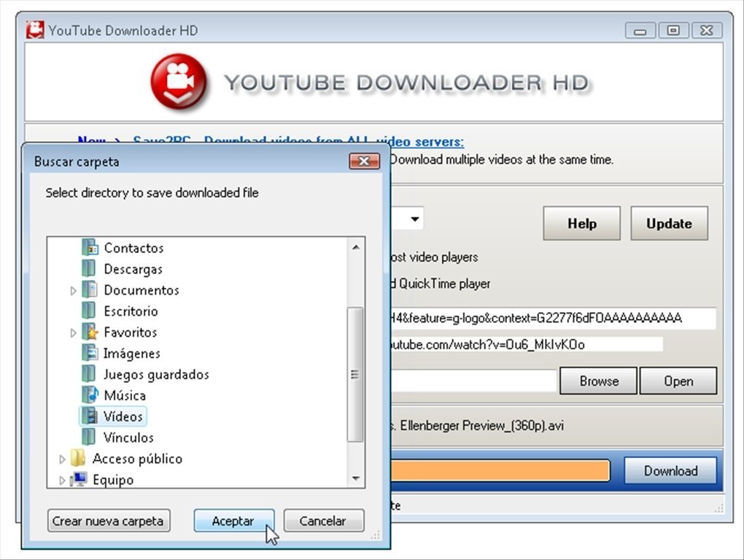Click the Crear nueva carpeta button
The width and height of the screenshot is (744, 560).
[x=108, y=521]
